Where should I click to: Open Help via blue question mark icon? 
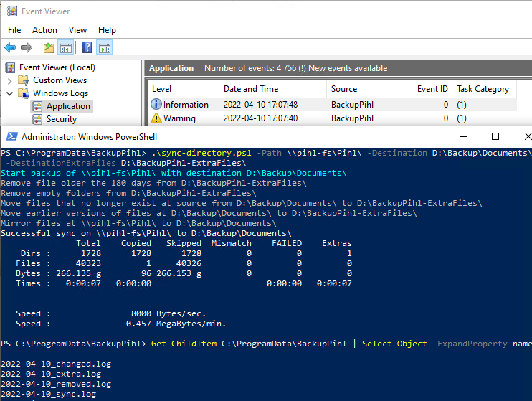[x=87, y=47]
